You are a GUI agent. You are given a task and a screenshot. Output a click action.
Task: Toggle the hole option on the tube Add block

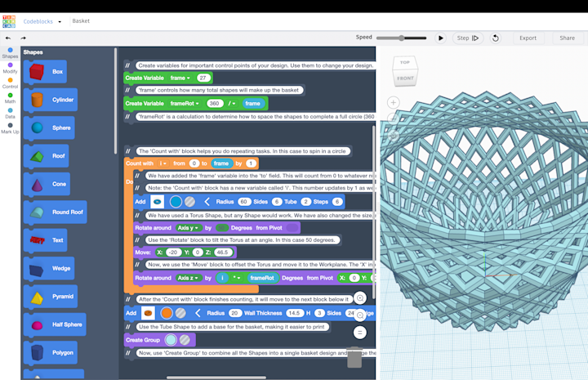[180, 313]
